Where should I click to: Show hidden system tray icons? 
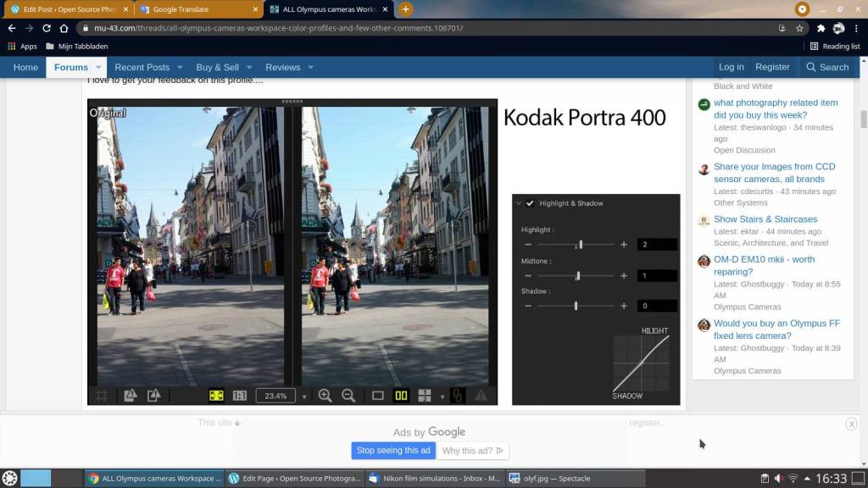807,478
